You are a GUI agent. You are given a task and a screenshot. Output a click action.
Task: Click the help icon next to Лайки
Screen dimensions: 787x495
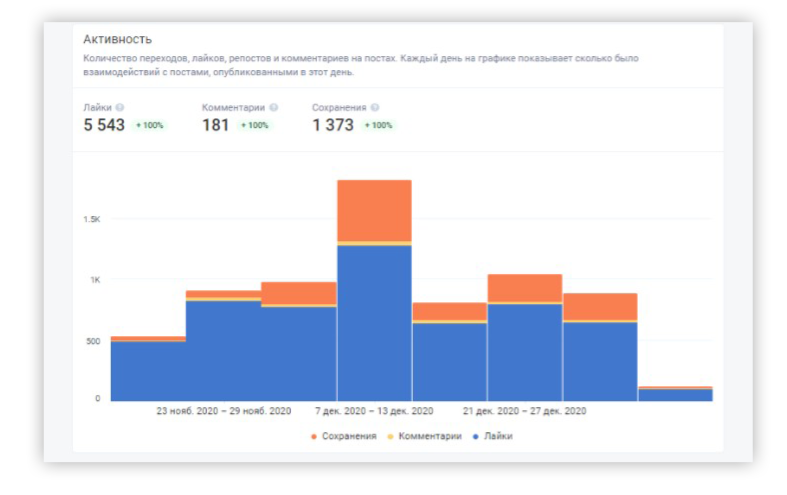119,107
